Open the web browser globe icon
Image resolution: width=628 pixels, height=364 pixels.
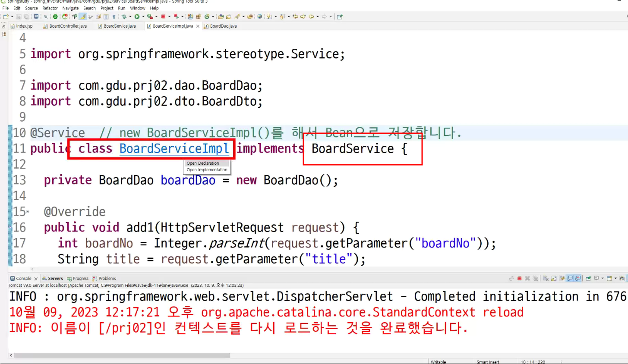click(260, 17)
